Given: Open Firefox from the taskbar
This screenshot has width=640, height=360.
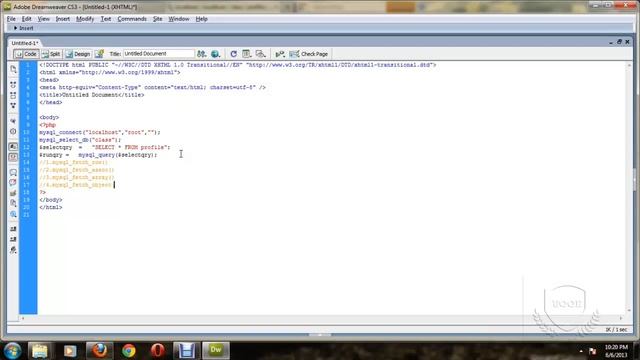Looking at the screenshot, I should click(x=99, y=350).
